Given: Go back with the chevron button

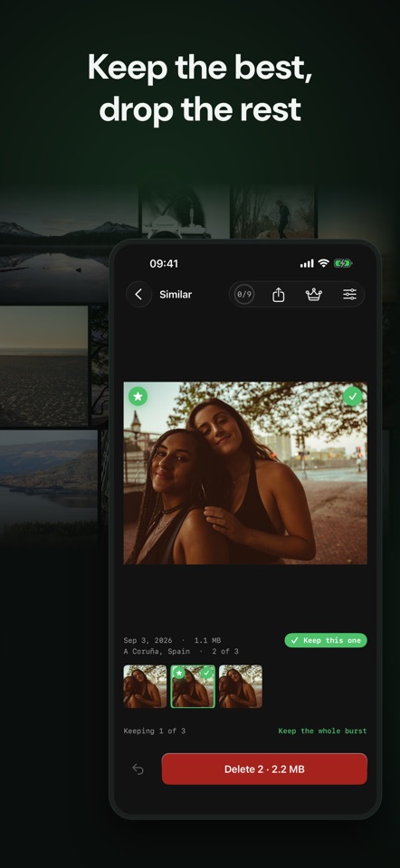Looking at the screenshot, I should click(138, 295).
